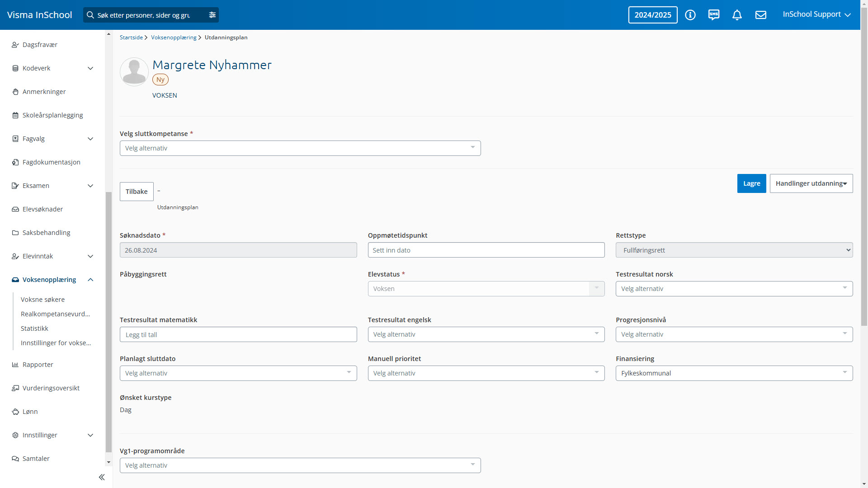Open the Finansiering dropdown
Viewport: 868px width, 488px height.
tap(734, 373)
